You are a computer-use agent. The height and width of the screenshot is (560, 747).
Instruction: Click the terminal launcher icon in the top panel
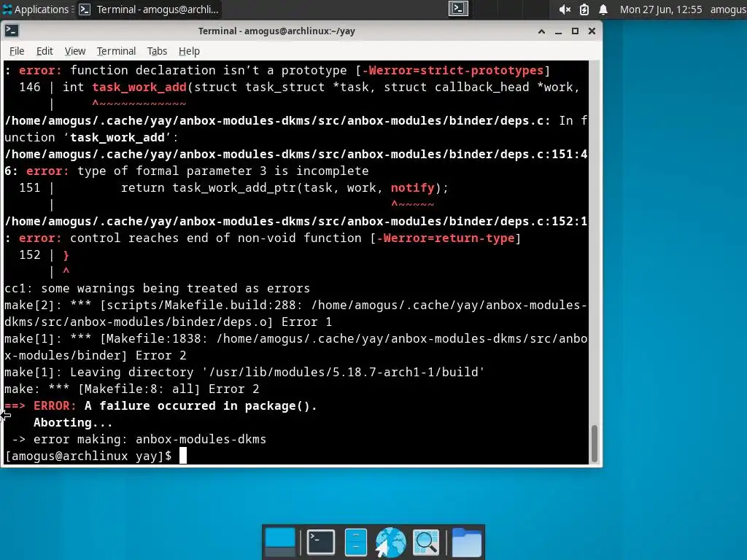pyautogui.click(x=458, y=9)
